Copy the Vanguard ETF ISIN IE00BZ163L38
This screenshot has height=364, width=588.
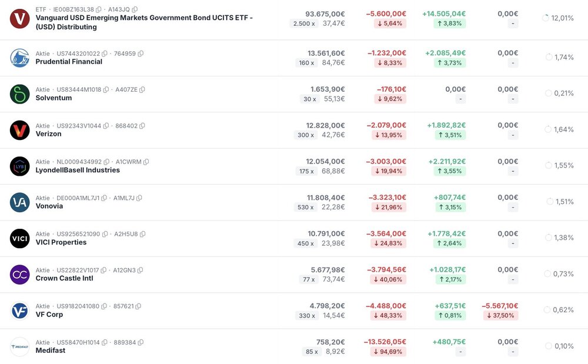point(99,10)
